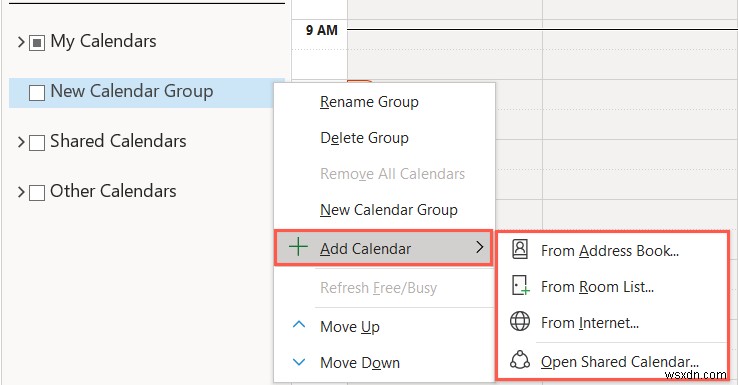This screenshot has width=738, height=385.
Task: Expand the Other Calendars group
Action: pos(21,192)
